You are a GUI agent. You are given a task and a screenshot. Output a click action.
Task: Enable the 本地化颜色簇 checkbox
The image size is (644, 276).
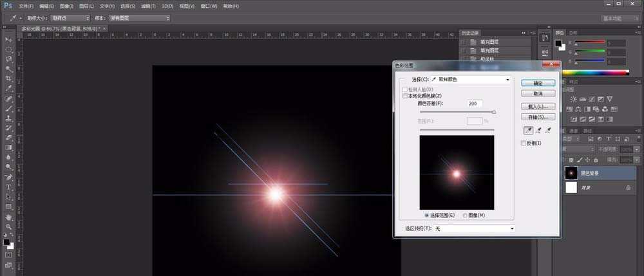click(405, 96)
